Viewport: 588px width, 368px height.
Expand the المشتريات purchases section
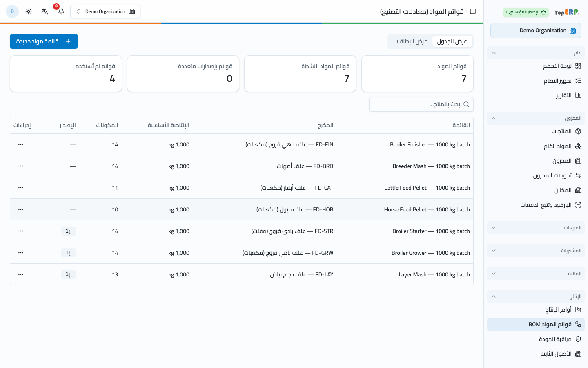tap(536, 251)
